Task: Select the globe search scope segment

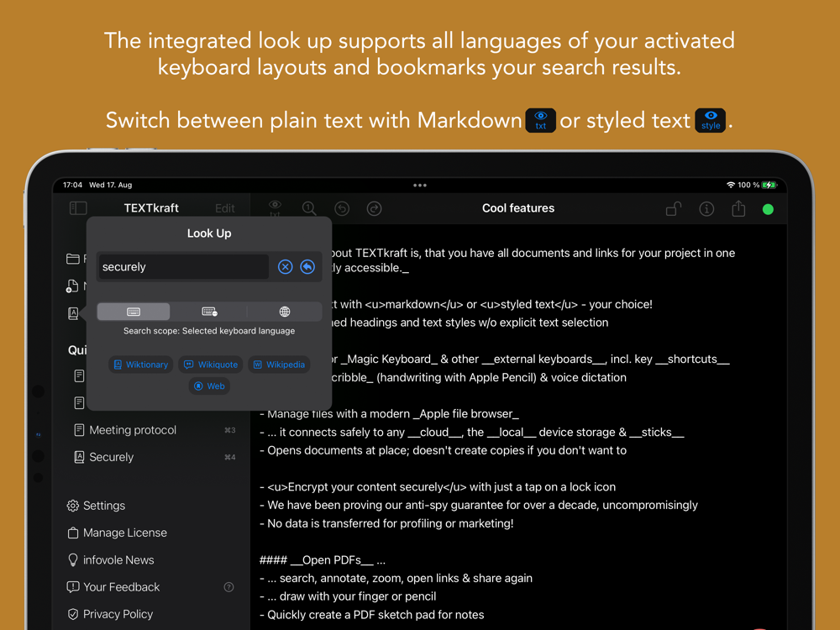Action: point(285,312)
